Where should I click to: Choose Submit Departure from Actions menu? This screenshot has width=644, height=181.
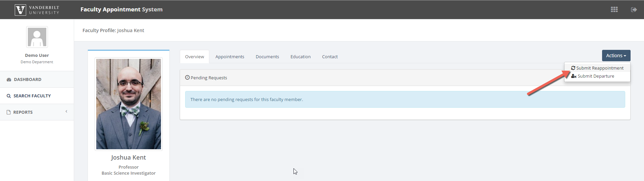pyautogui.click(x=596, y=76)
